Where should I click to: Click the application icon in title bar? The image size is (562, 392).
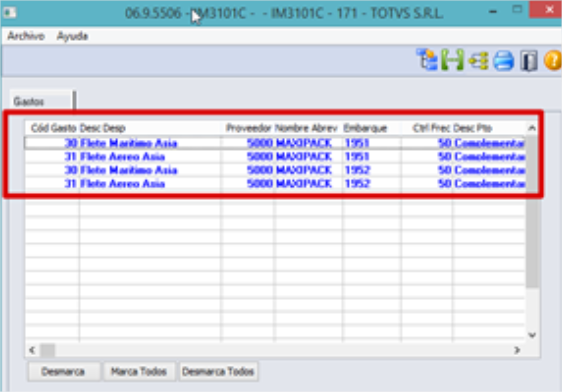[x=10, y=13]
